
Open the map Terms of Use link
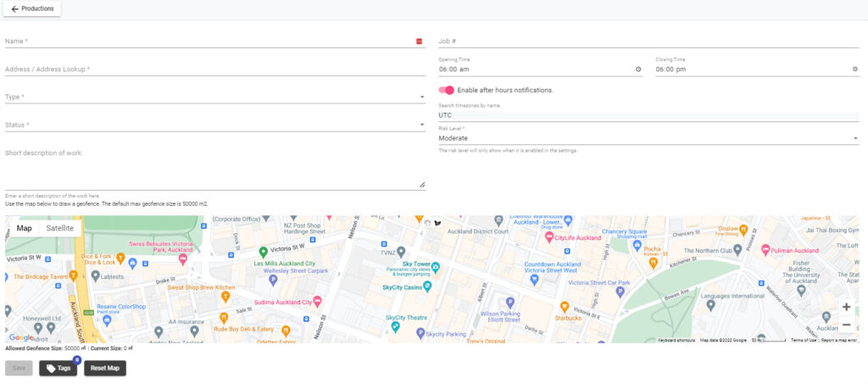tap(804, 340)
